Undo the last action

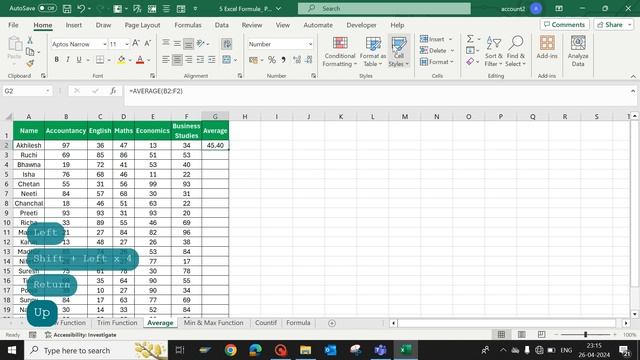(81, 9)
